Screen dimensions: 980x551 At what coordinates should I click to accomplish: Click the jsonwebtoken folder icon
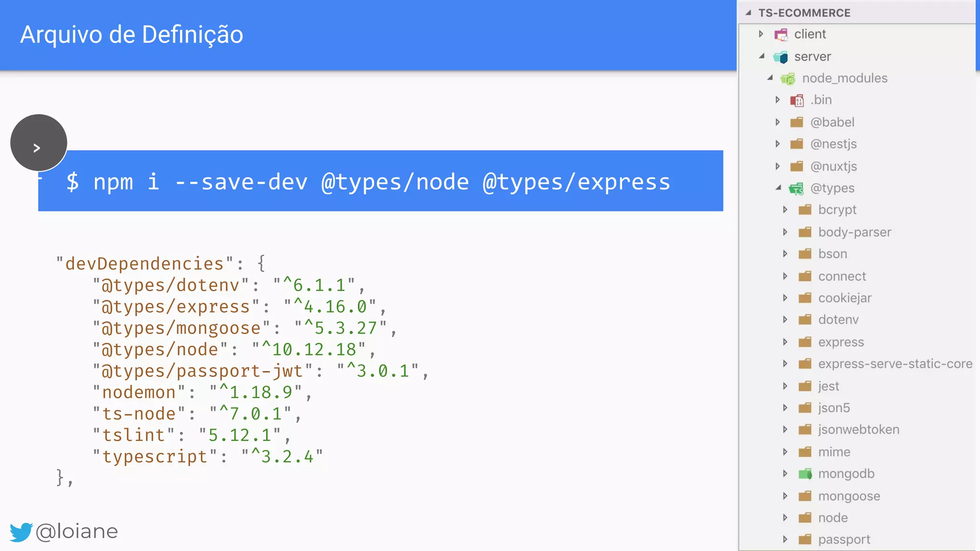(x=805, y=430)
